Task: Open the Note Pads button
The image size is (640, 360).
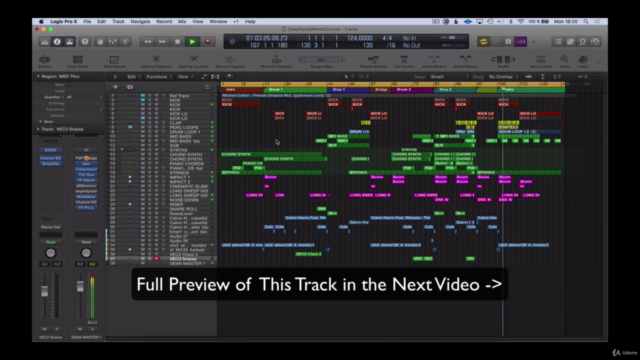Action: pyautogui.click(x=570, y=42)
